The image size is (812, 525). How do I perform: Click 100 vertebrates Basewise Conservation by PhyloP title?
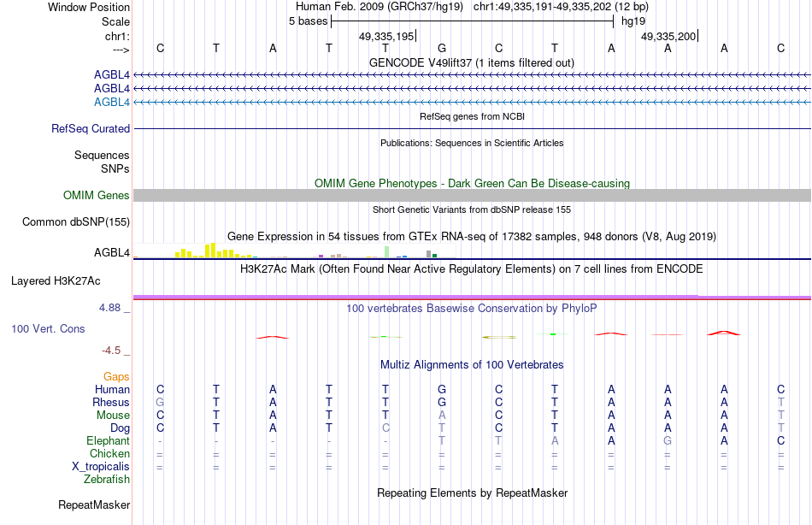pyautogui.click(x=472, y=309)
